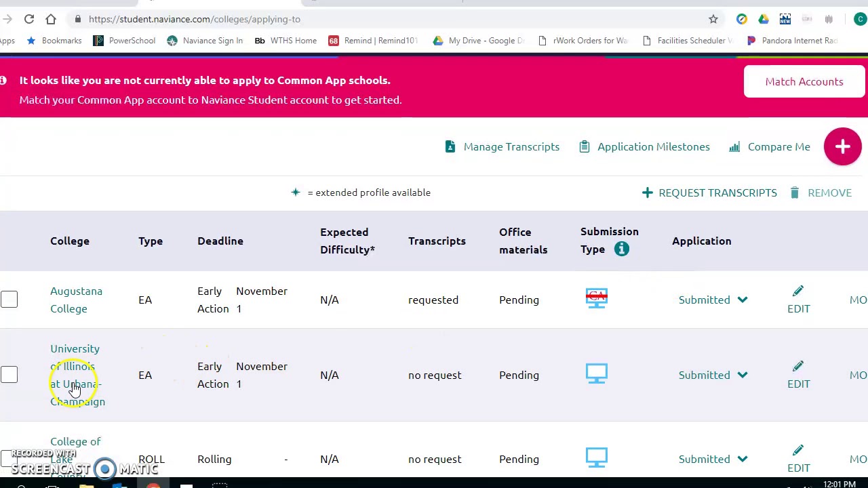Open the PowerSchool bookmark
Screen dimensions: 868x488
pyautogui.click(x=124, y=41)
